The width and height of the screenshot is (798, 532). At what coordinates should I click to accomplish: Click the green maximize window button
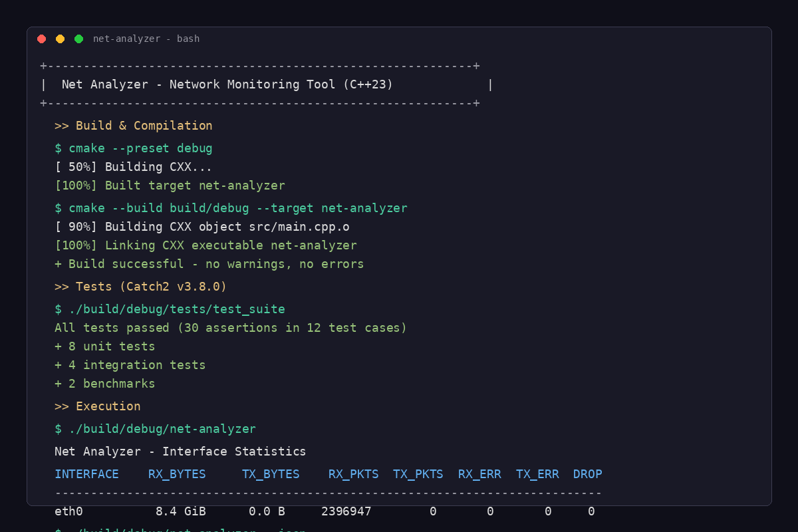79,39
